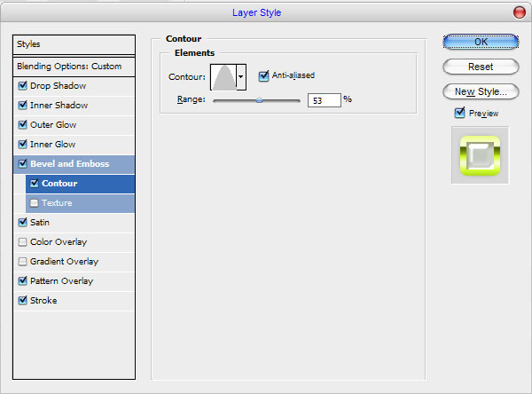Uncheck the Anti-aliased checkbox
The height and width of the screenshot is (394, 532).
263,75
